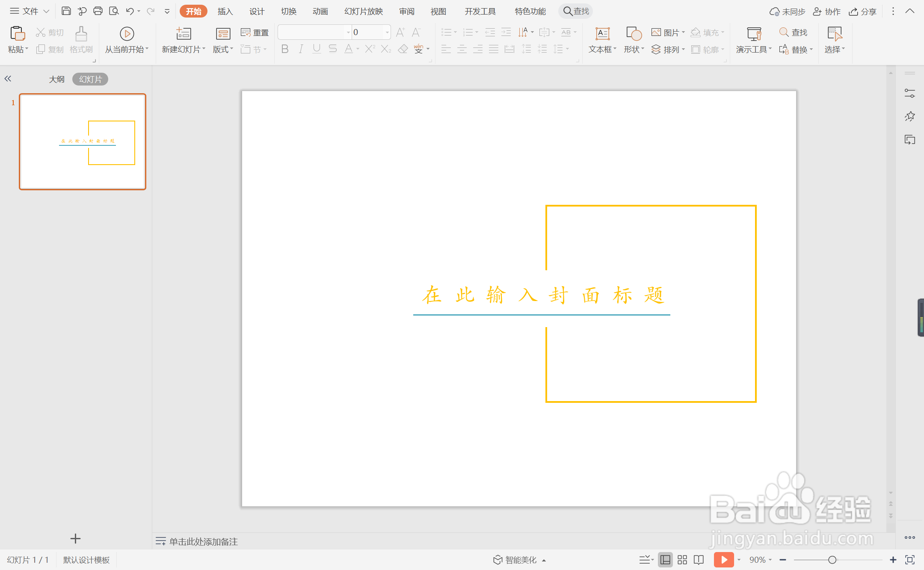Viewport: 924px width, 570px height.
Task: Click to add notes text
Action: pos(203,541)
